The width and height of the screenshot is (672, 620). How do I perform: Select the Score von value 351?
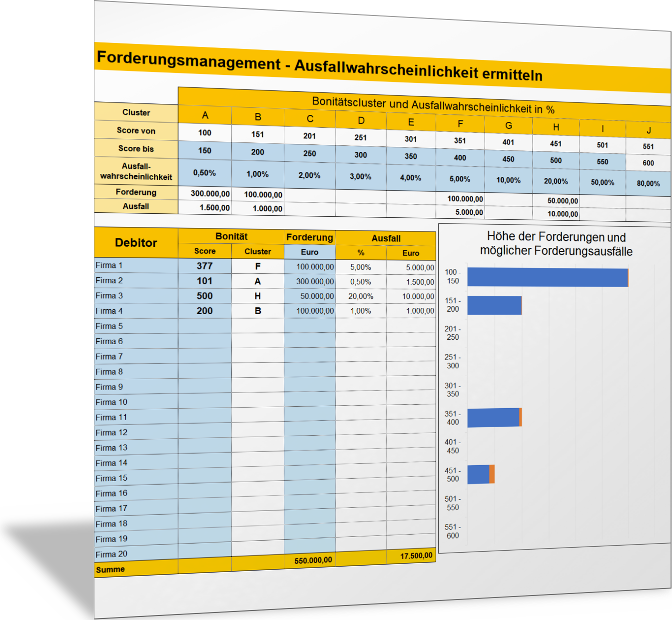pyautogui.click(x=460, y=140)
